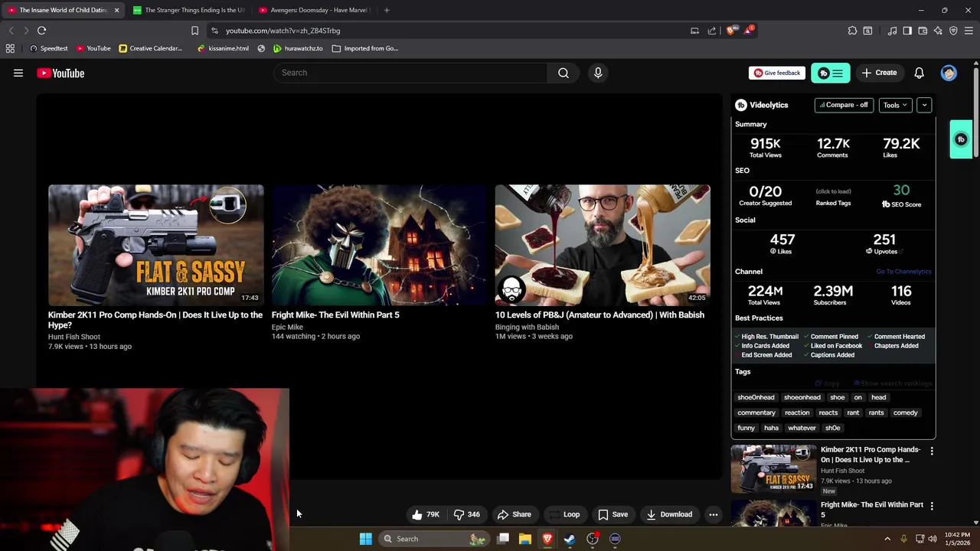Open the Leo AI sparkle icon
The height and width of the screenshot is (551, 980).
[938, 31]
